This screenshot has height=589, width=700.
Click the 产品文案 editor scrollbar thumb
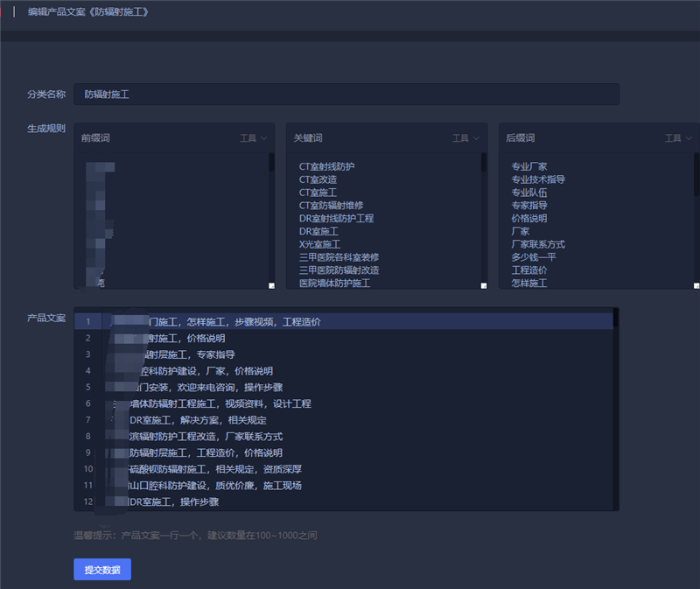[x=616, y=318]
